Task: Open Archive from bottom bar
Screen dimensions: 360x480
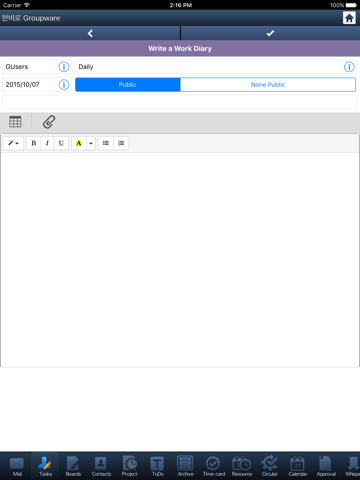Action: click(185, 466)
